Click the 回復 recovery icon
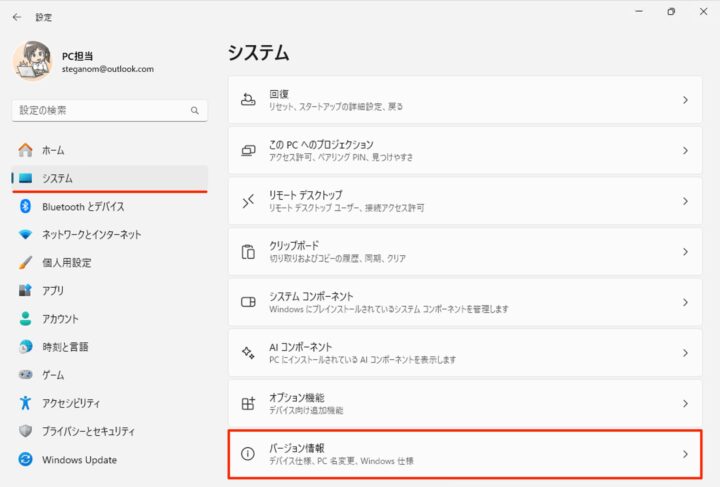The height and width of the screenshot is (487, 720). coord(248,100)
